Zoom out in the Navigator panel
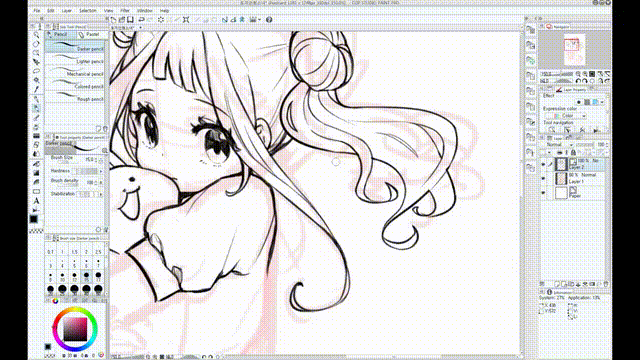 click(578, 74)
